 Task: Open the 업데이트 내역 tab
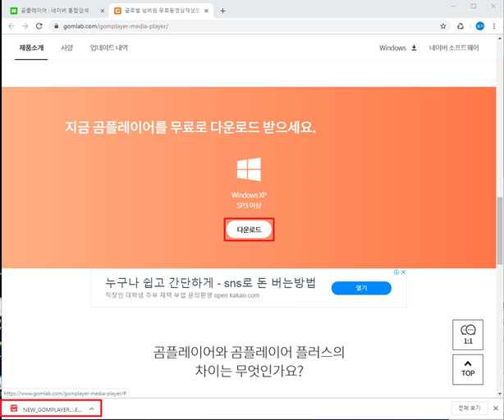(x=109, y=48)
